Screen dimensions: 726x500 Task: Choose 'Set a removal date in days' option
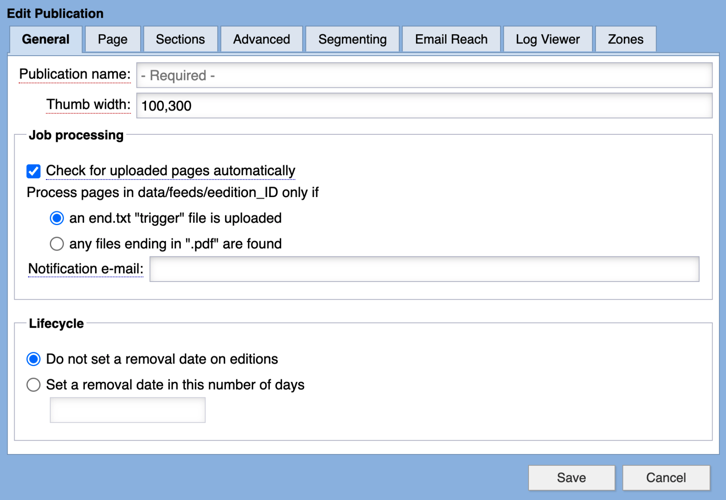tap(34, 385)
